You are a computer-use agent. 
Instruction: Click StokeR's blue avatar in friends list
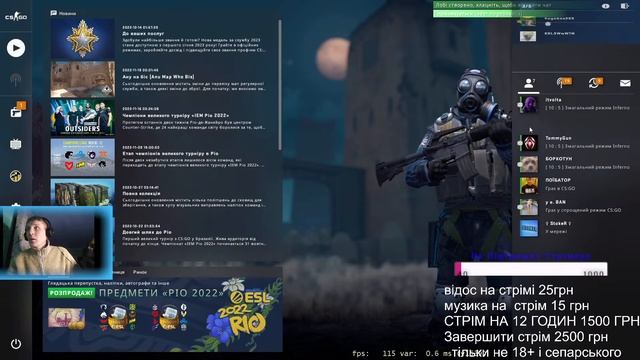point(529,228)
